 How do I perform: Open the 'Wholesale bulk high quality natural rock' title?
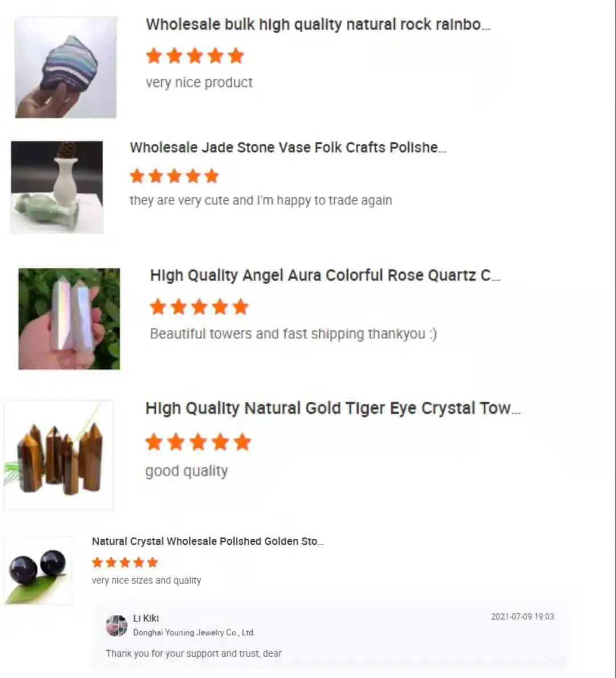point(318,25)
